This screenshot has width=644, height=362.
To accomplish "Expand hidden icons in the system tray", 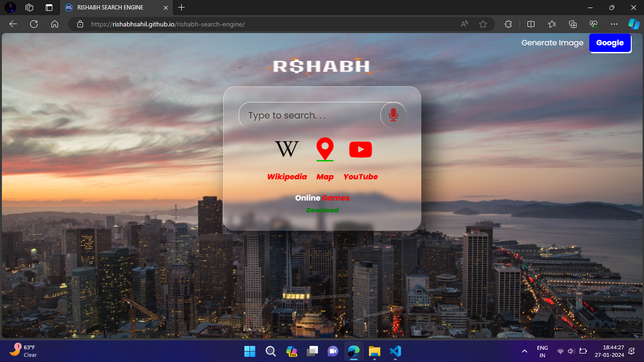I will (x=524, y=351).
